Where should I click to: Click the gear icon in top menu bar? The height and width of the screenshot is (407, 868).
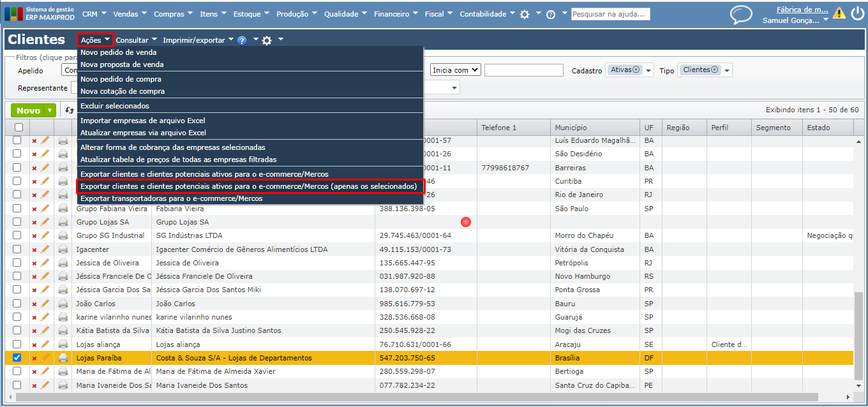(x=525, y=14)
